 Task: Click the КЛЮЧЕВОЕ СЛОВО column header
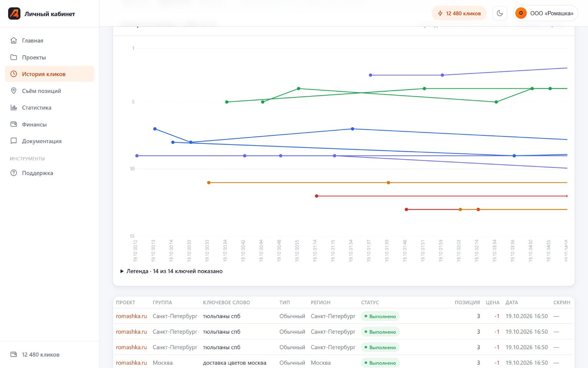(x=226, y=302)
